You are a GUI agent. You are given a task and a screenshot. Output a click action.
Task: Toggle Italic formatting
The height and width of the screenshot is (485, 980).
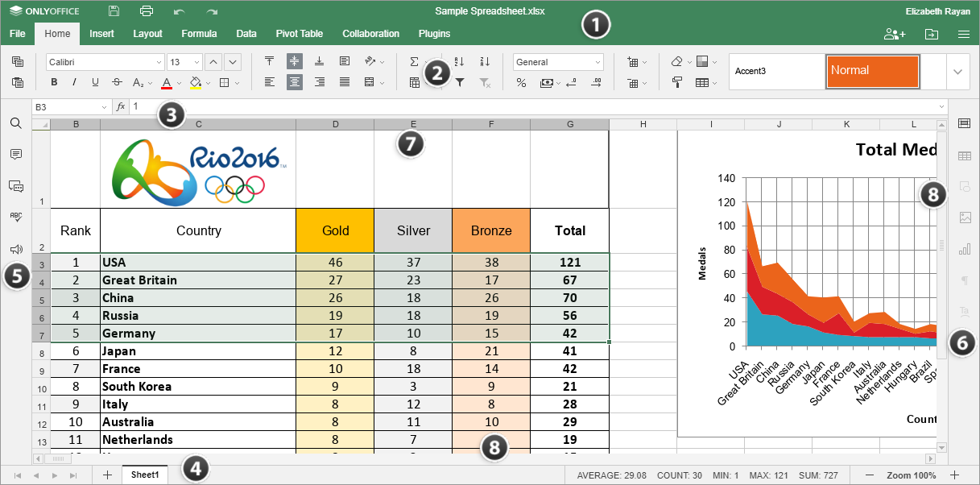(73, 82)
